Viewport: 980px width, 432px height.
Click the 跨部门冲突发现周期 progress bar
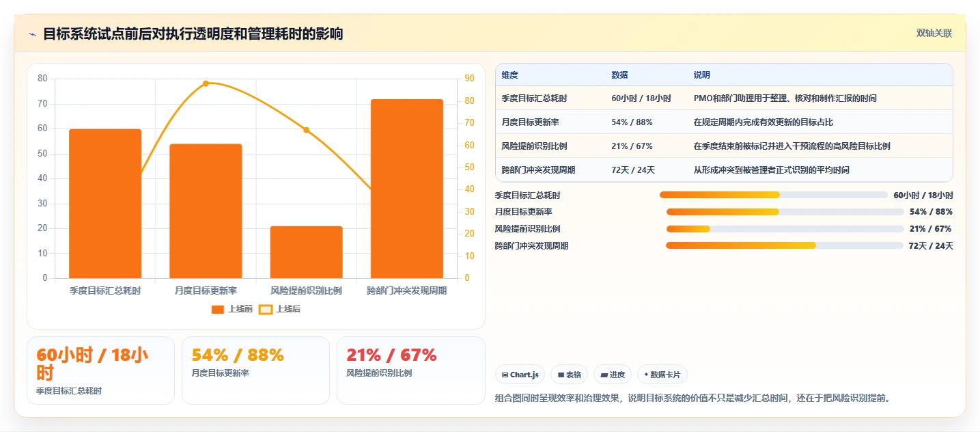pos(785,245)
